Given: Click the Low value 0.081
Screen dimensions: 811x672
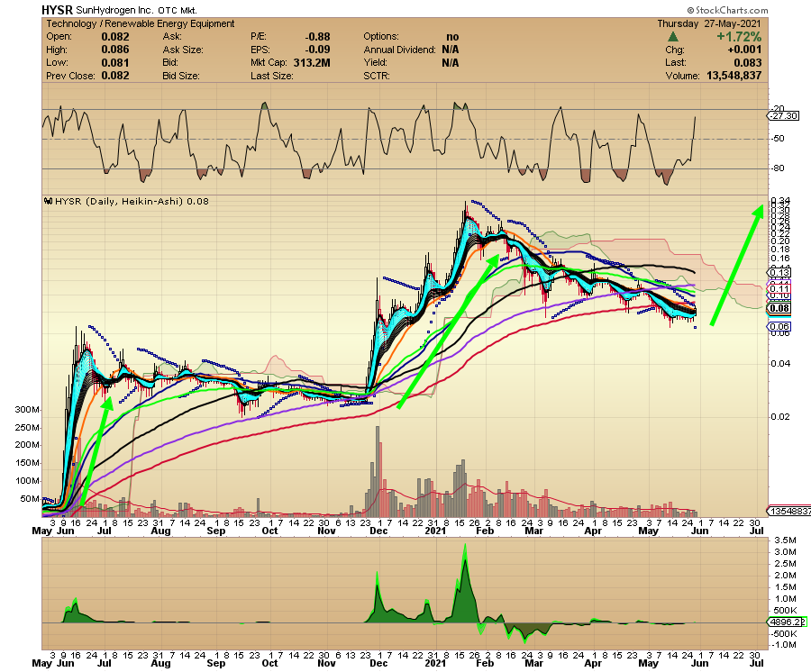Looking at the screenshot, I should pyautogui.click(x=114, y=62).
